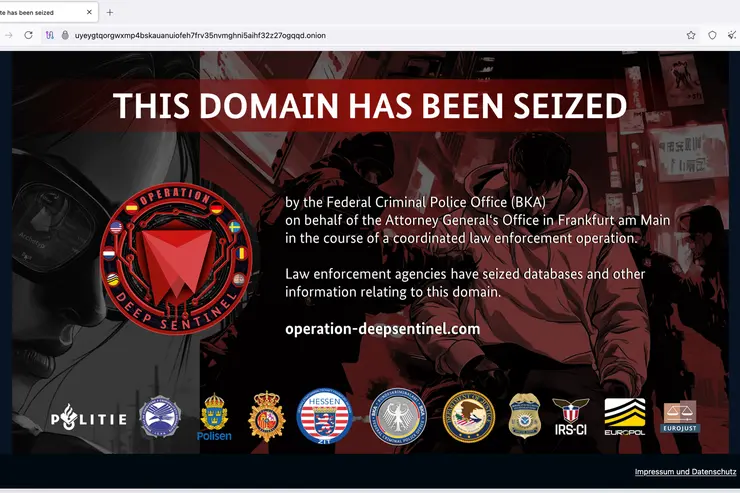Screen dimensions: 740x493
Task: Click the Swedish Polisen crest logo
Action: coord(214,418)
